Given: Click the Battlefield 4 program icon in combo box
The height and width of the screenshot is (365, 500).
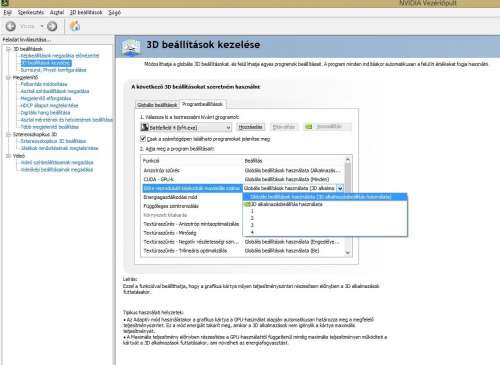Looking at the screenshot, I should [x=145, y=127].
